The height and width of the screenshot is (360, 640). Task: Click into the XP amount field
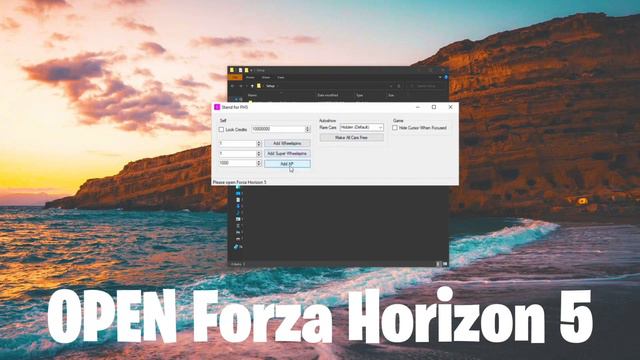[238, 163]
